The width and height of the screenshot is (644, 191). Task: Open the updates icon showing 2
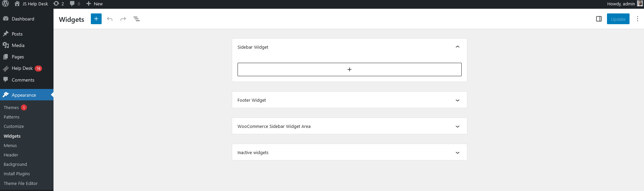coord(59,4)
